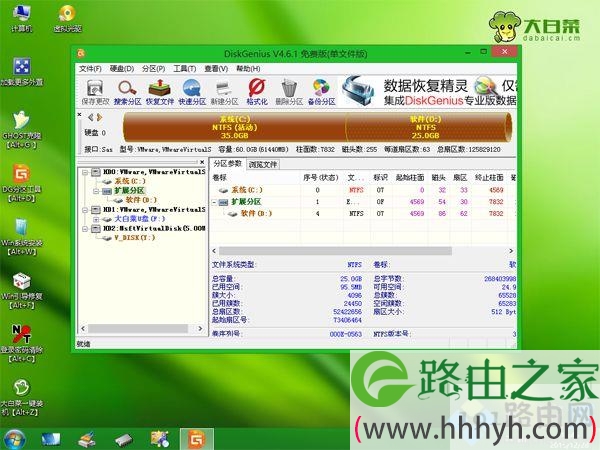
Task: Open the Help (帮助) menu
Action: (x=248, y=69)
